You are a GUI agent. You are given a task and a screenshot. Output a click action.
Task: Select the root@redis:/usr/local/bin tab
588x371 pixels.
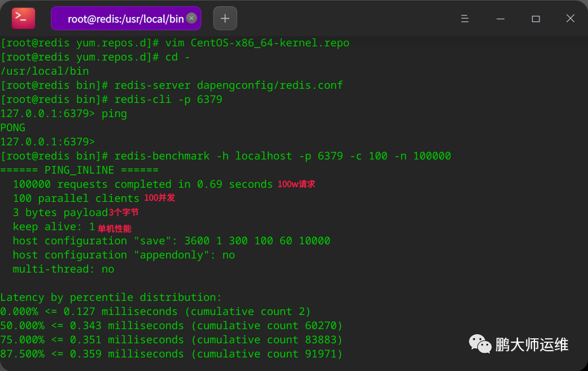pyautogui.click(x=126, y=18)
